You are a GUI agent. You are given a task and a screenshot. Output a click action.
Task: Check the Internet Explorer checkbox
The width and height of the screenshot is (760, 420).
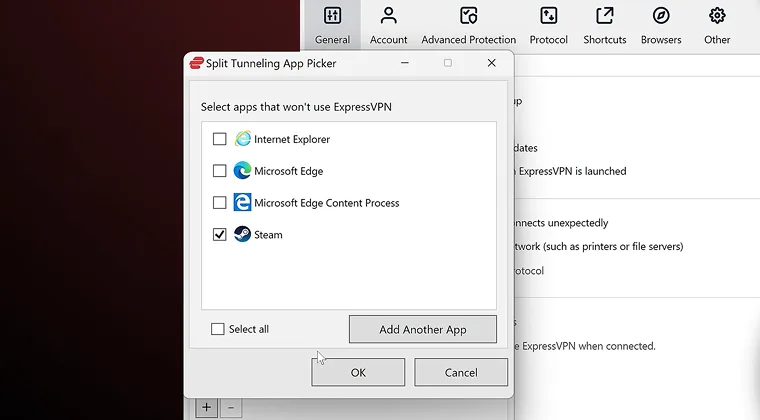click(220, 139)
